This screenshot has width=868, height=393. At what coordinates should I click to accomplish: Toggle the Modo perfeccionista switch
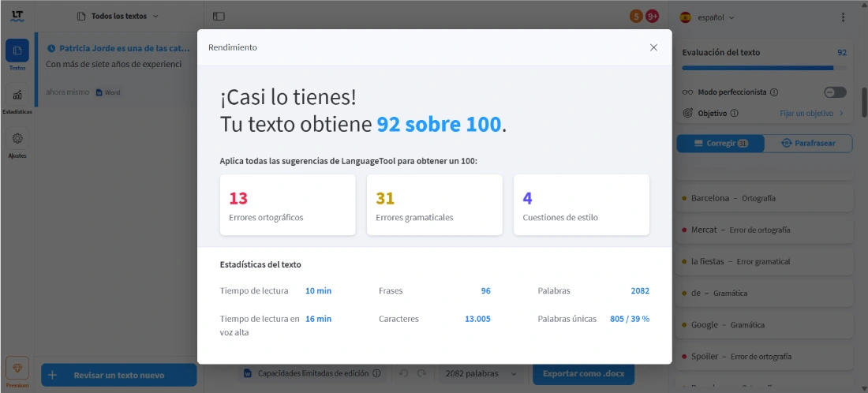point(835,92)
